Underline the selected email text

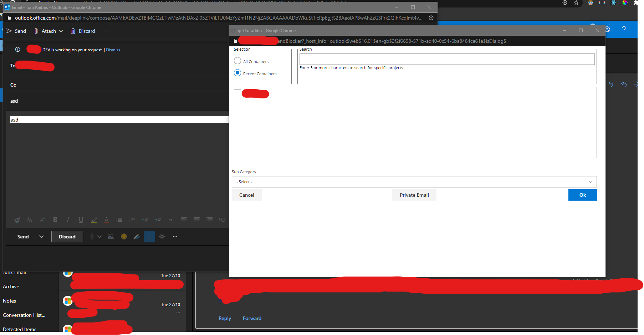pyautogui.click(x=81, y=220)
